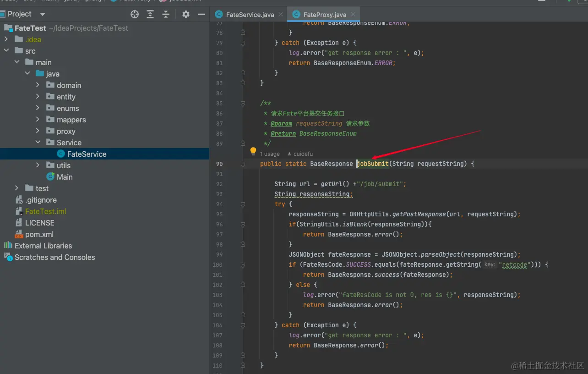Viewport: 588px width, 374px height.
Task: Toggle code folding at line 90
Action: tap(243, 164)
